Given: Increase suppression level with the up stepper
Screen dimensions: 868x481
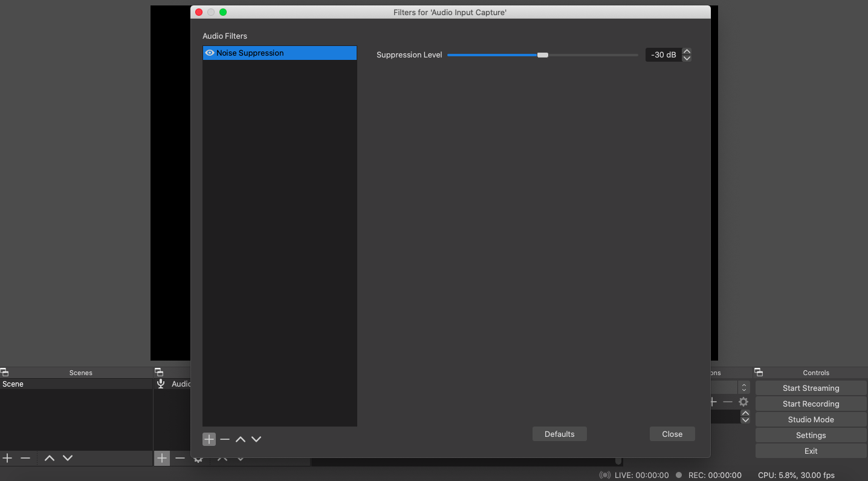Looking at the screenshot, I should (687, 51).
